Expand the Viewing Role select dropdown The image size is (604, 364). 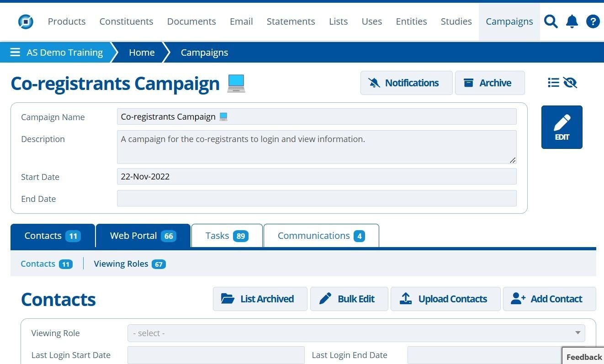pos(356,333)
